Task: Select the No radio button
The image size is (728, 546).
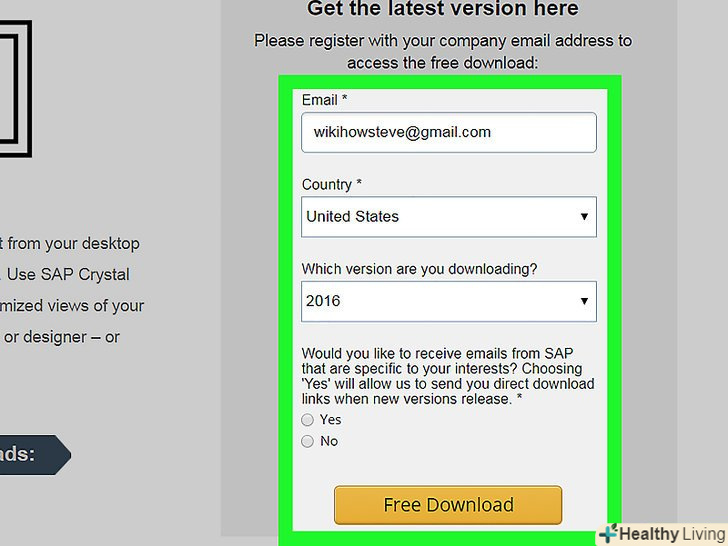Action: (307, 441)
